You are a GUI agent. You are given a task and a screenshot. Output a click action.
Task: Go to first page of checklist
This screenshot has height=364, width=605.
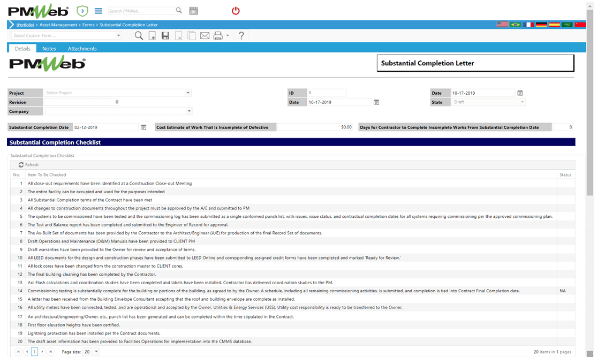coord(18,352)
